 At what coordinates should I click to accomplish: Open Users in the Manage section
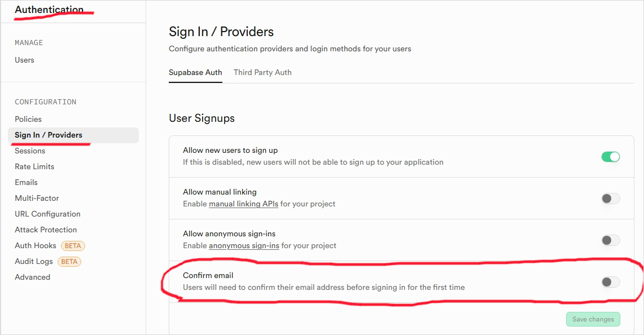(24, 60)
